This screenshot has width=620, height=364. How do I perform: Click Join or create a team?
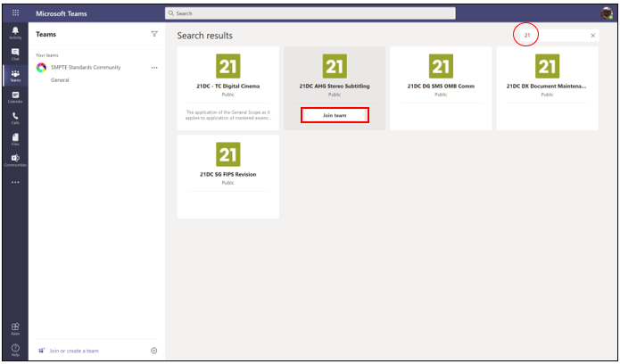[x=73, y=351]
